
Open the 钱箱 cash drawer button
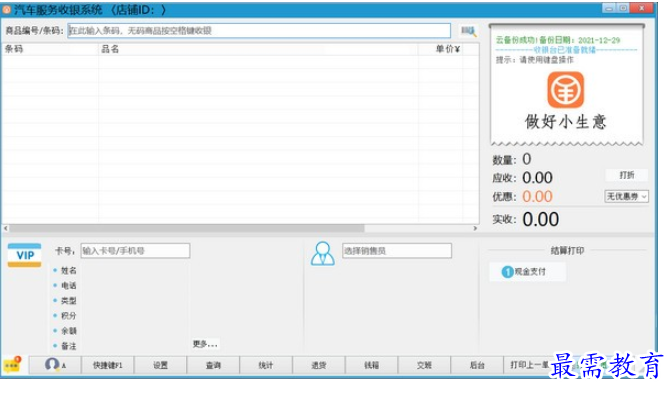click(x=371, y=365)
